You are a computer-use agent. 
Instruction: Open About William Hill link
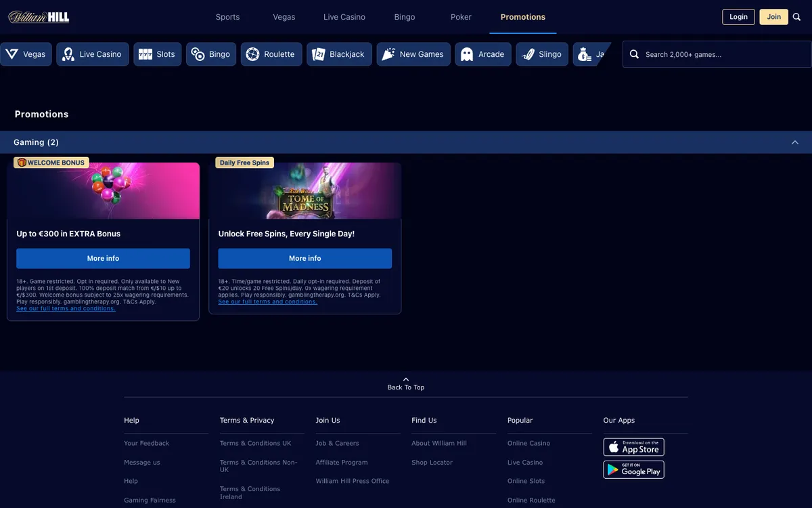click(439, 443)
